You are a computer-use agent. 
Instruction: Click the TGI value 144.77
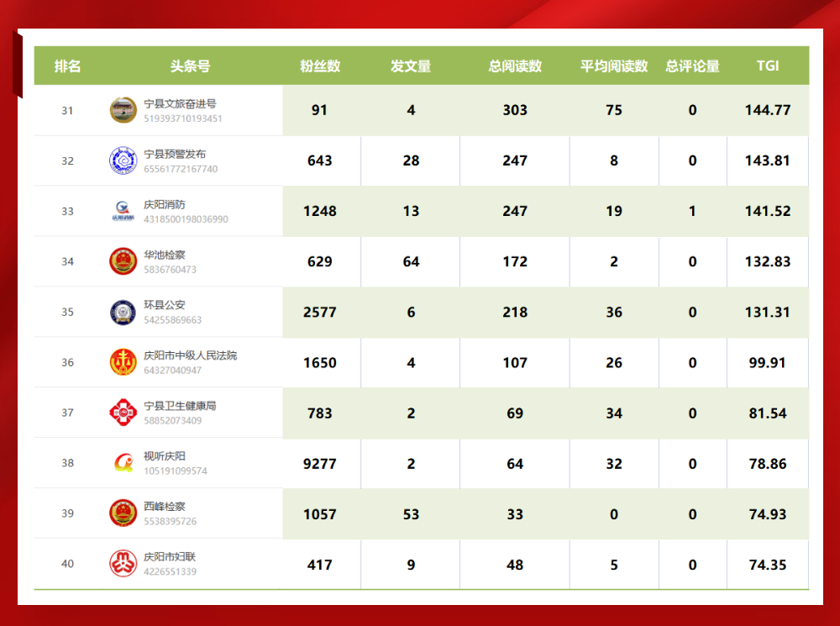click(x=768, y=110)
